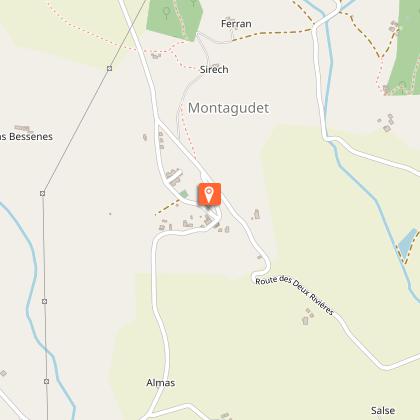Click the orange location pin marker
420x420 pixels.
click(209, 194)
